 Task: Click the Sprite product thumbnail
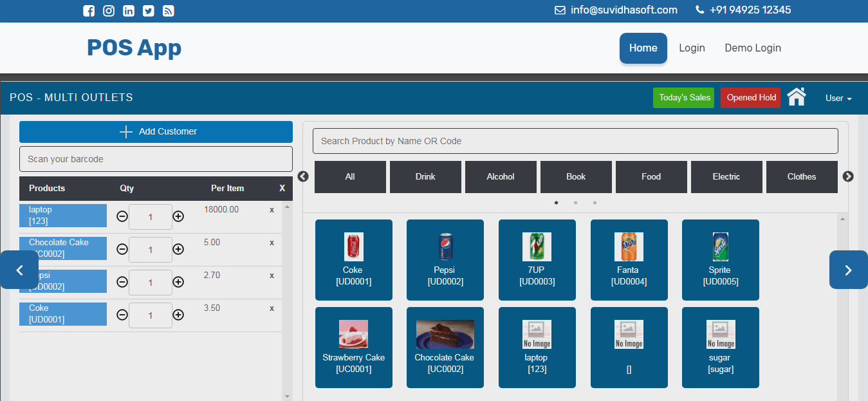point(720,260)
